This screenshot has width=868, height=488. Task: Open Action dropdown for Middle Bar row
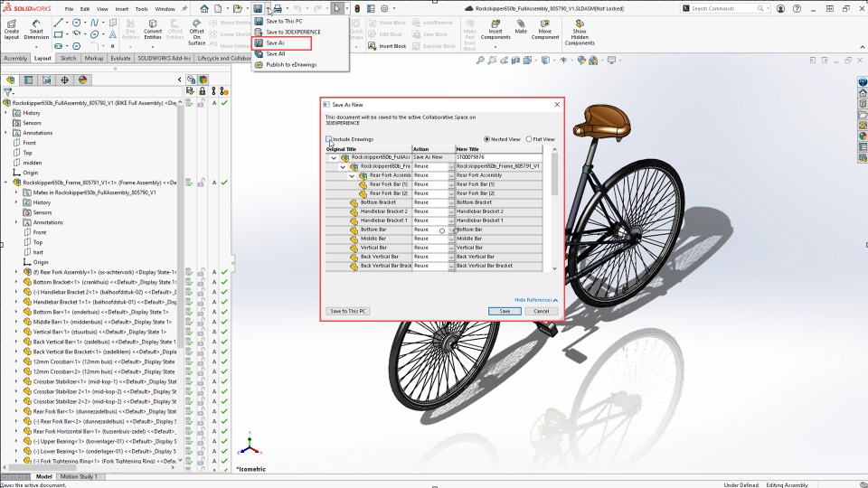[x=450, y=239]
